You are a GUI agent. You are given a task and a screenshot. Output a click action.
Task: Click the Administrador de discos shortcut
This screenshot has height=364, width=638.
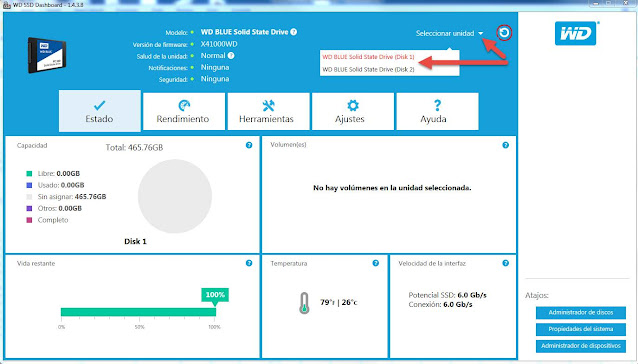(581, 312)
